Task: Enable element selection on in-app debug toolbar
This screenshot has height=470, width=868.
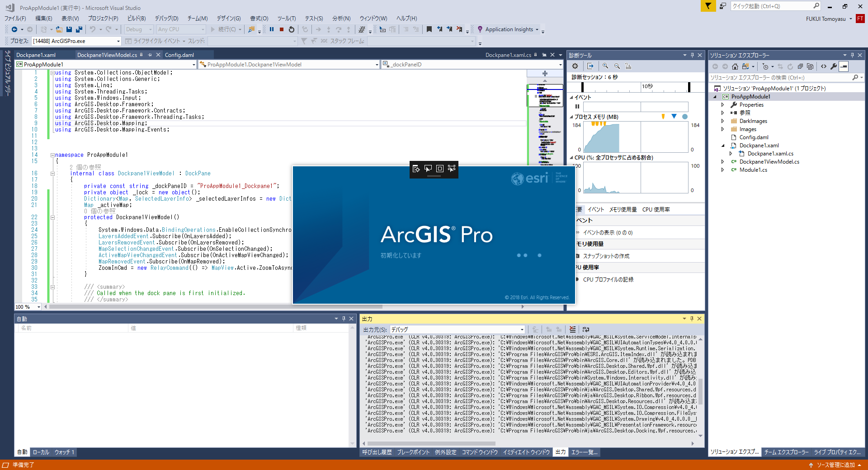Action: tap(428, 169)
